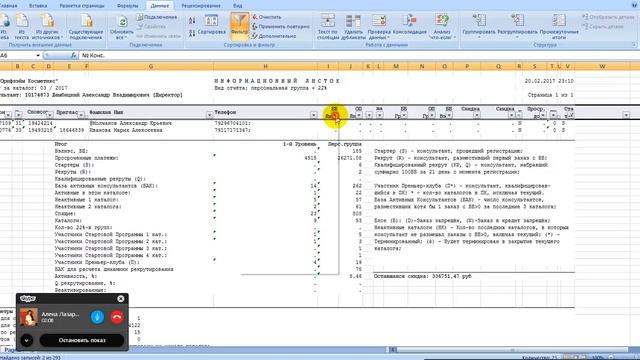The image size is (640, 360).
Task: Switch to 'Вид' ribbon tab
Action: (238, 6)
